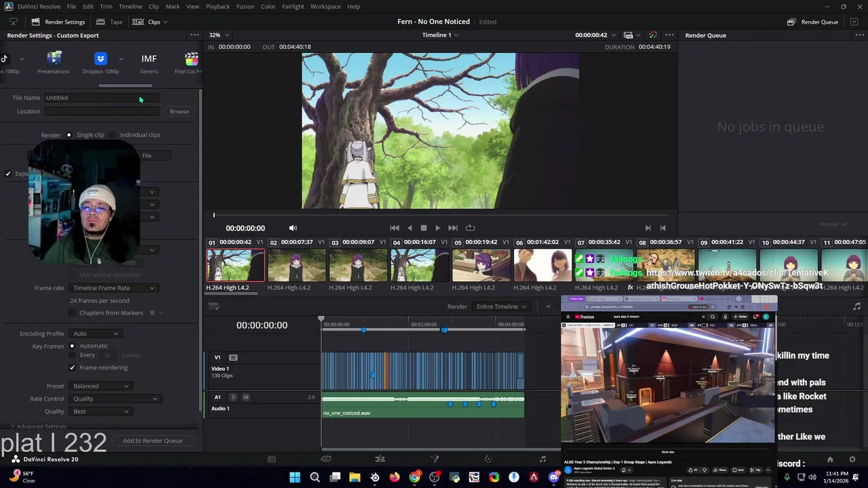This screenshot has height=488, width=868.
Task: Select the Presentations export preset icon
Action: click(x=54, y=59)
